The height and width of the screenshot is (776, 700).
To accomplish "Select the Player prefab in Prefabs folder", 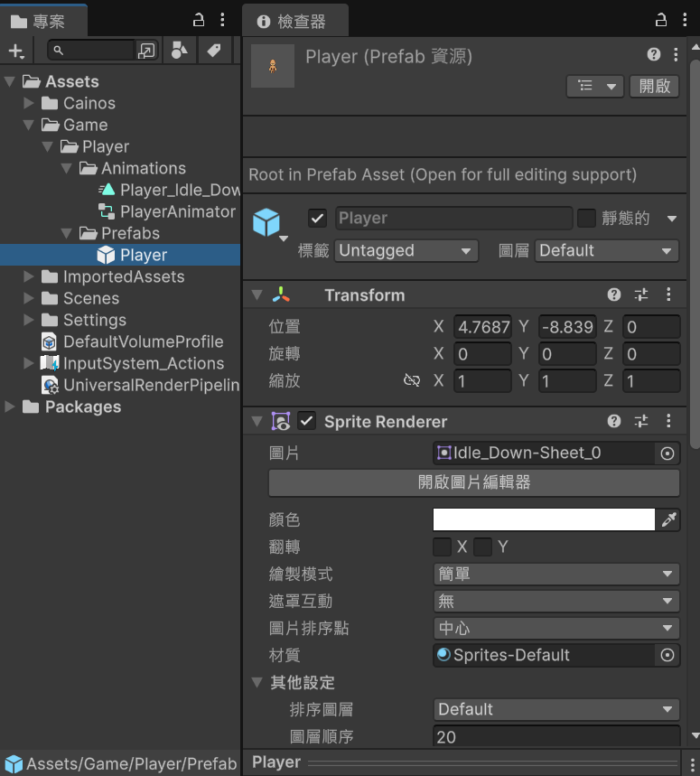I will [x=120, y=255].
